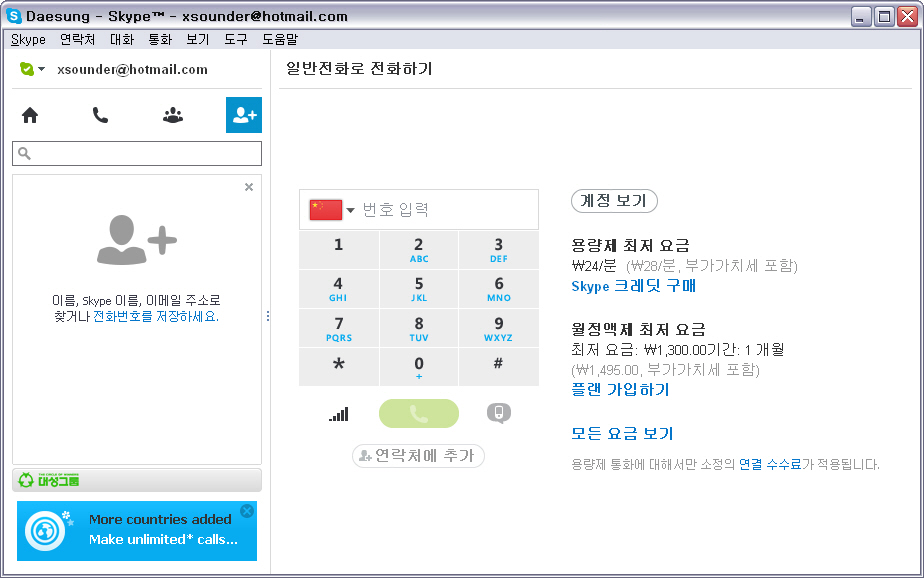Screen dimensions: 924x578
Task: Open the Home view icon
Action: coord(30,115)
